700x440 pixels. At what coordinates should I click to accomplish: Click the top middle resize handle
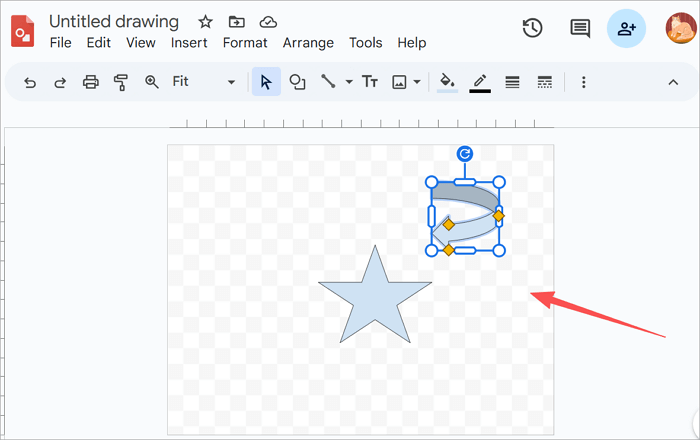465,182
